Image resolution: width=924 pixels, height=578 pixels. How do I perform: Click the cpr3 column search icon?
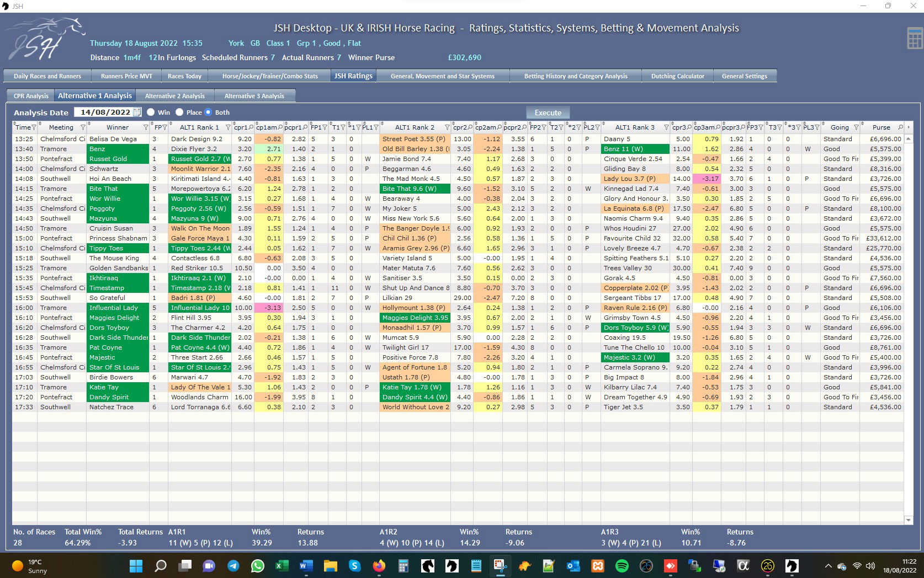[x=689, y=127]
